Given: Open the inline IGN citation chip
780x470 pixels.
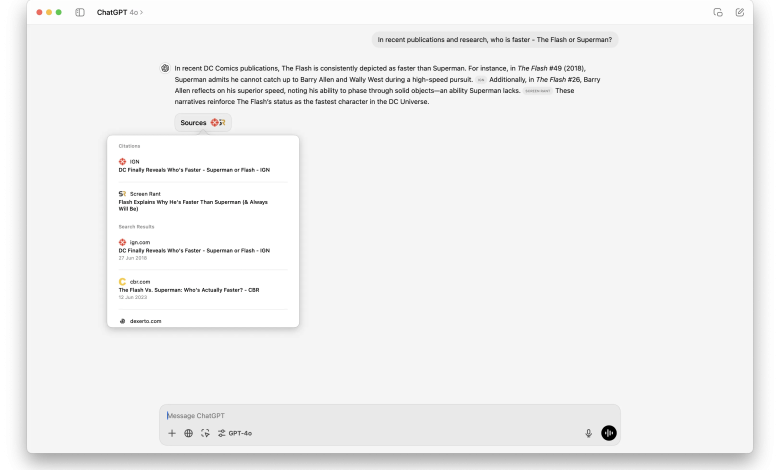Looking at the screenshot, I should (x=481, y=80).
